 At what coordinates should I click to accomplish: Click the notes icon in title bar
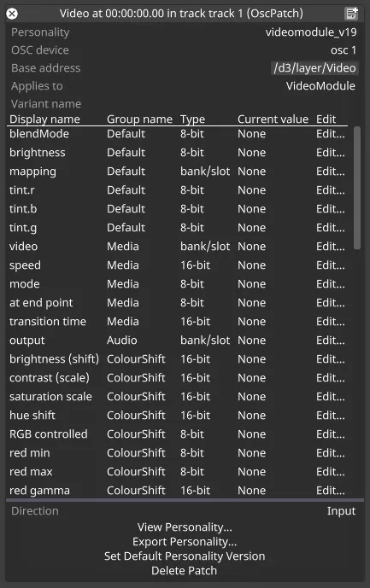click(351, 14)
